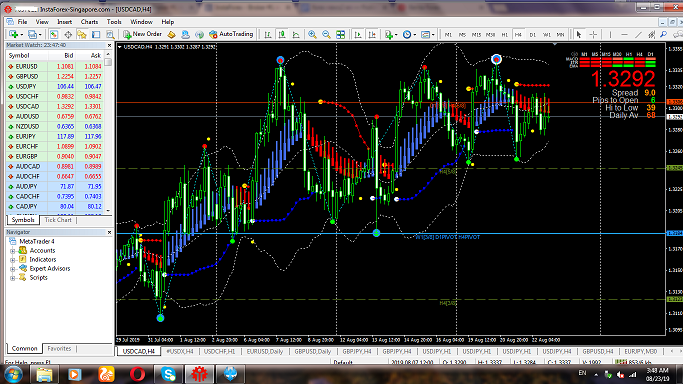683x384 pixels.
Task: Select the Equidistant Channel tool
Action: tap(652, 34)
